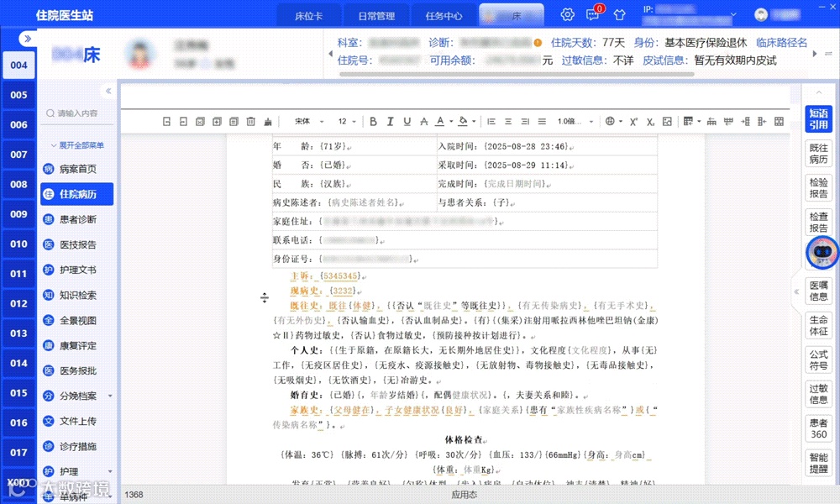This screenshot has width=840, height=504.
Task: Apply subscript formatting
Action: [650, 122]
